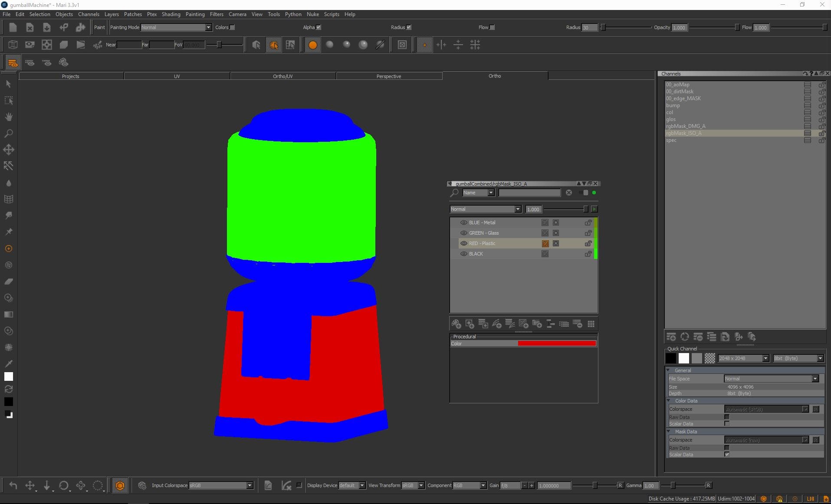Click the brush Radius value field
This screenshot has width=831, height=504.
[589, 27]
